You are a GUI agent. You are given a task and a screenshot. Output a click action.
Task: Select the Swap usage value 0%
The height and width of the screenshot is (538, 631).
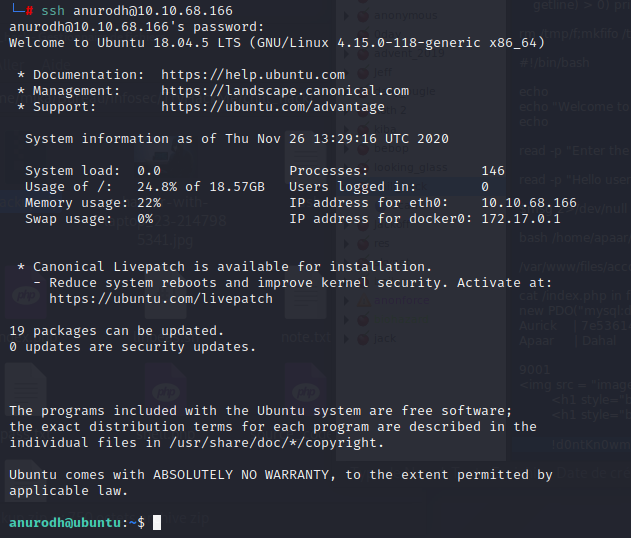(x=145, y=219)
